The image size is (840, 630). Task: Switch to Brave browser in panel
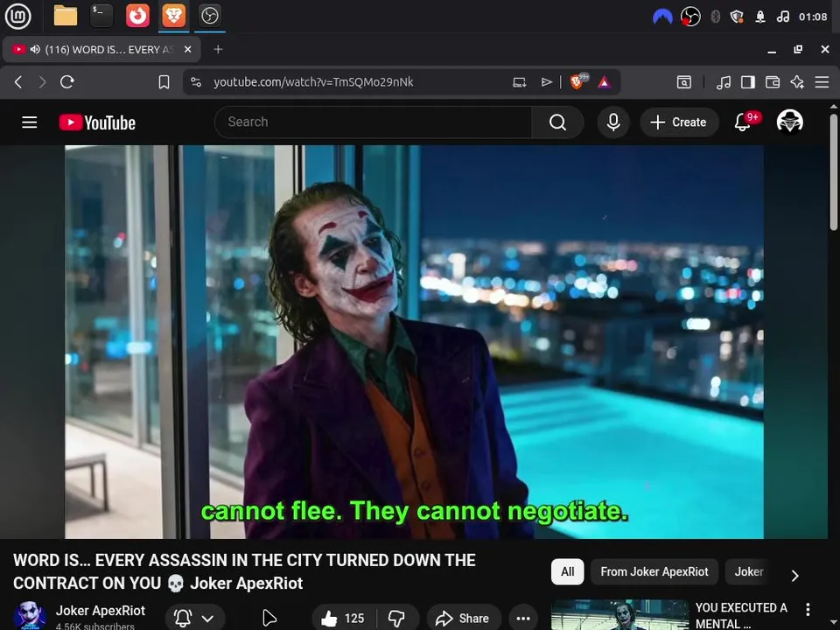[x=173, y=16]
